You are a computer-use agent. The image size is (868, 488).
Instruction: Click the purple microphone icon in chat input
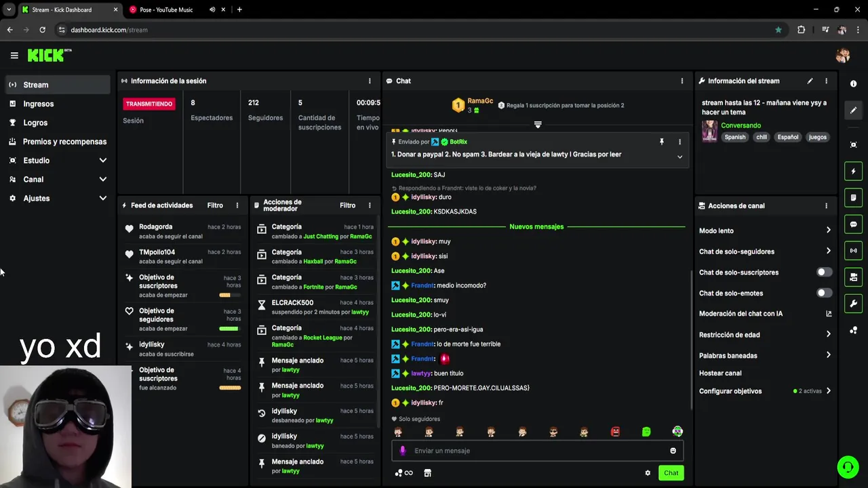[402, 451]
